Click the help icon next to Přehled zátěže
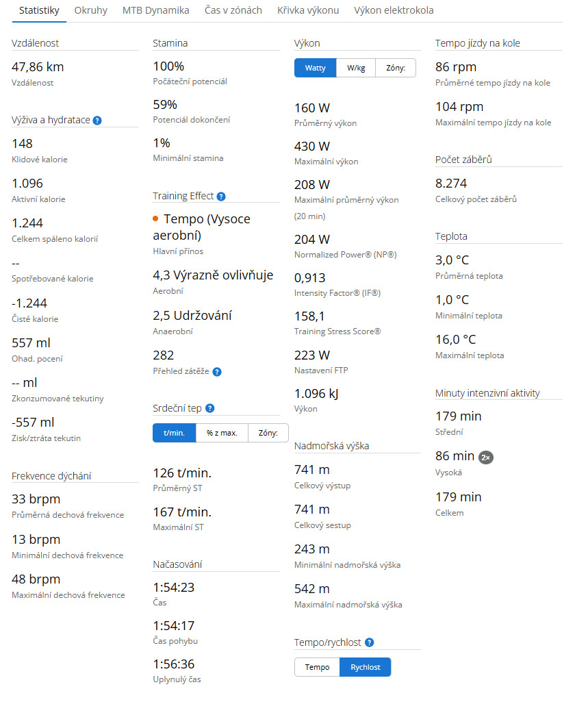Viewport: 588px width, 702px height. (217, 372)
